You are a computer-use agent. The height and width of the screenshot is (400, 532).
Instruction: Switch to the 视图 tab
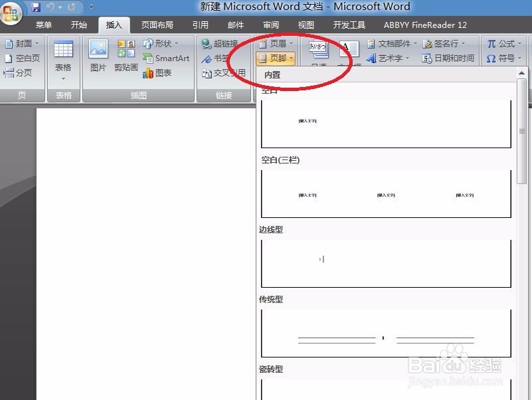(306, 25)
